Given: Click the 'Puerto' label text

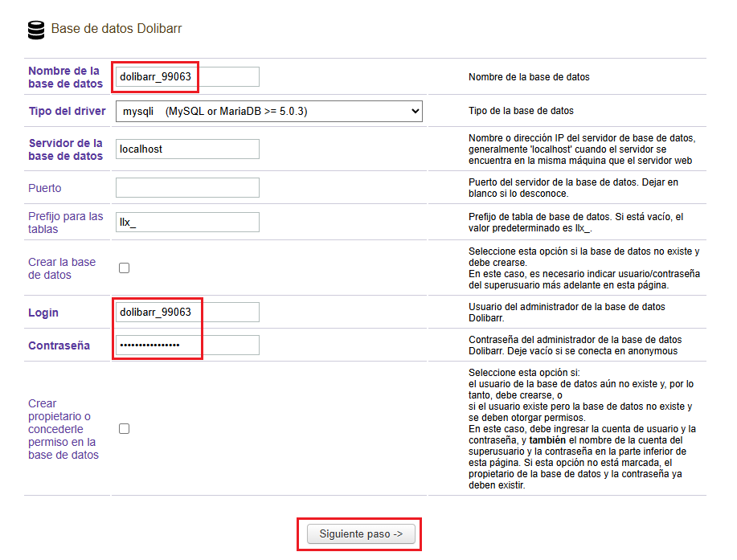Looking at the screenshot, I should pos(45,188).
